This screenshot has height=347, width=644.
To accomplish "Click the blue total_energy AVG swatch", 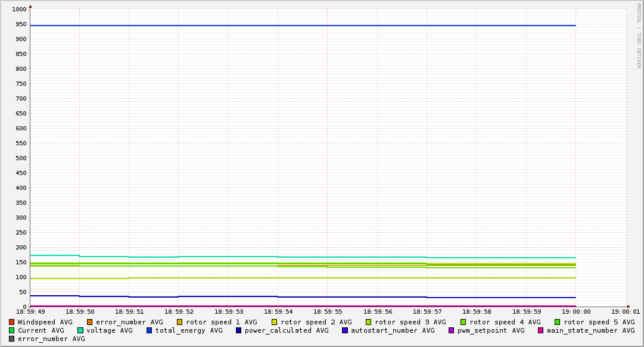I will coord(150,330).
